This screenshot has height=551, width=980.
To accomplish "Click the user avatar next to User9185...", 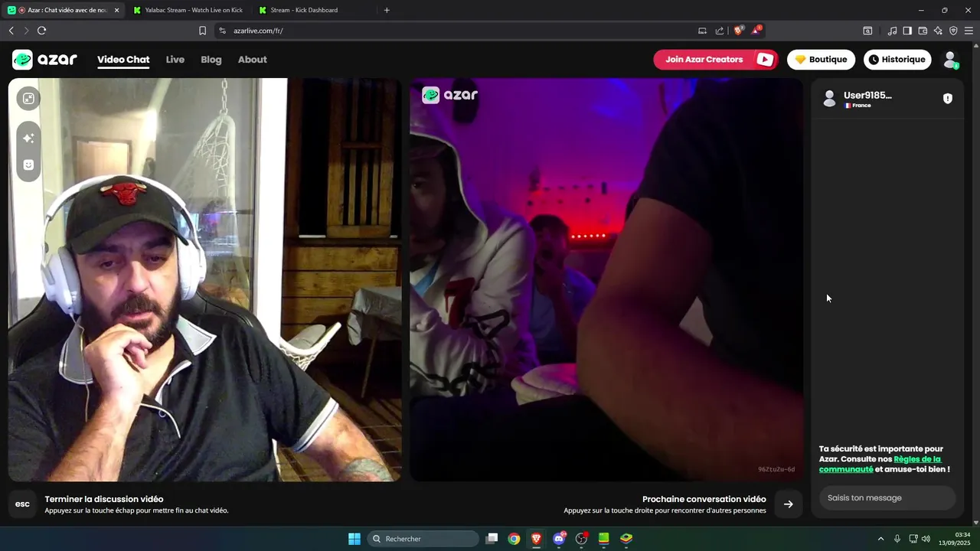I will click(x=829, y=99).
